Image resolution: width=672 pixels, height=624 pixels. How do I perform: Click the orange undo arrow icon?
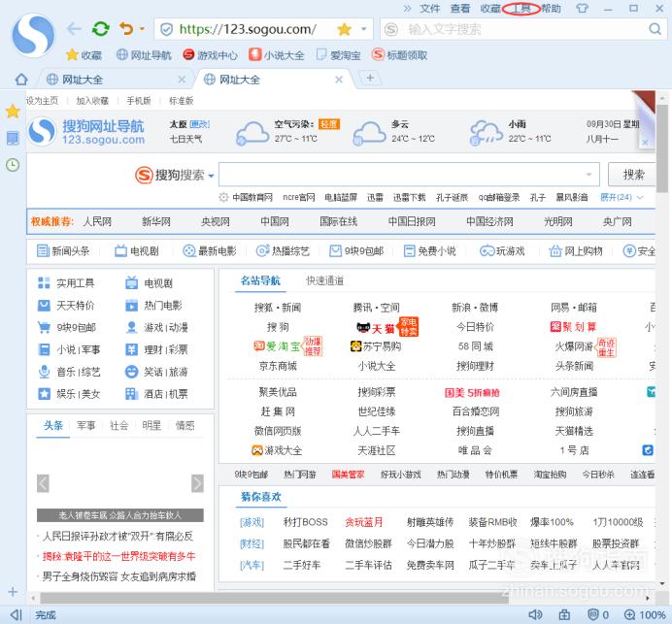click(126, 29)
